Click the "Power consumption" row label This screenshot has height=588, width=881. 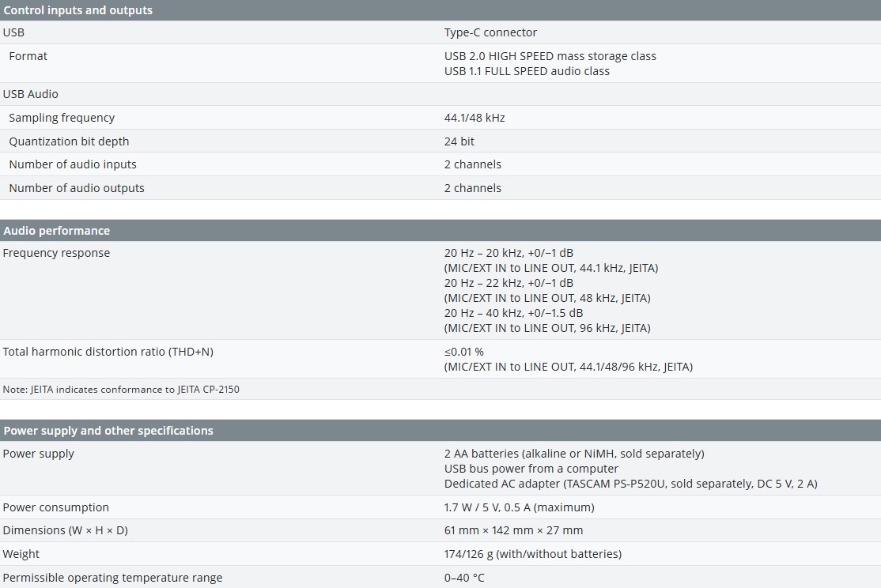click(56, 507)
